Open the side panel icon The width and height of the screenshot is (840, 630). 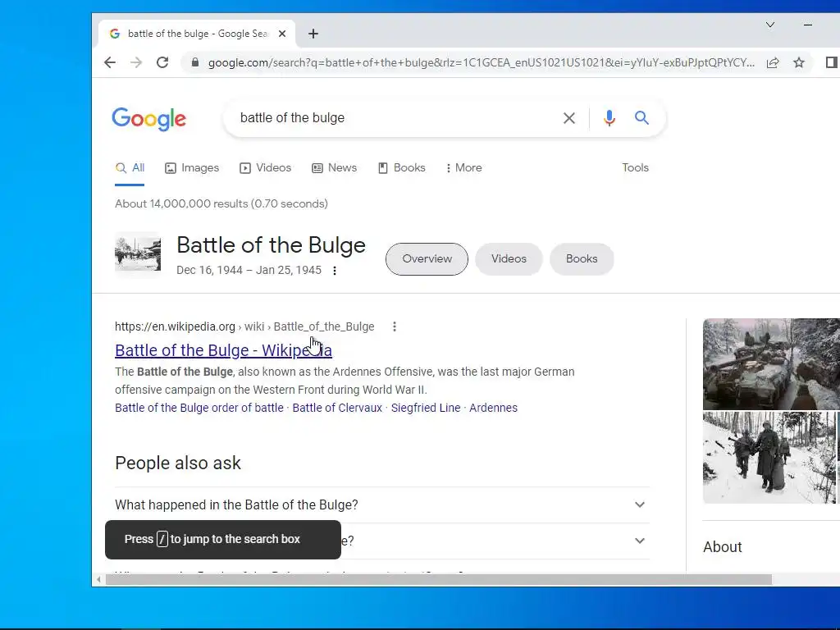coord(832,62)
